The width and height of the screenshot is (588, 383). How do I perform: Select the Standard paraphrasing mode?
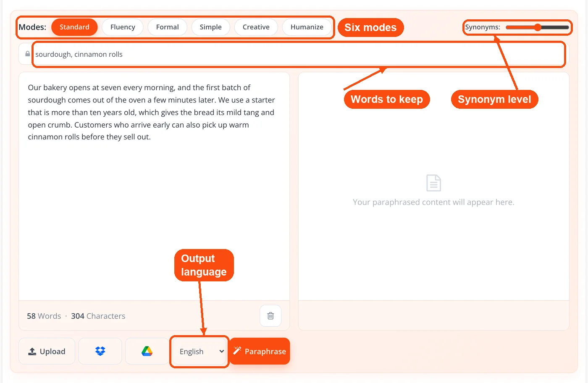pyautogui.click(x=74, y=27)
